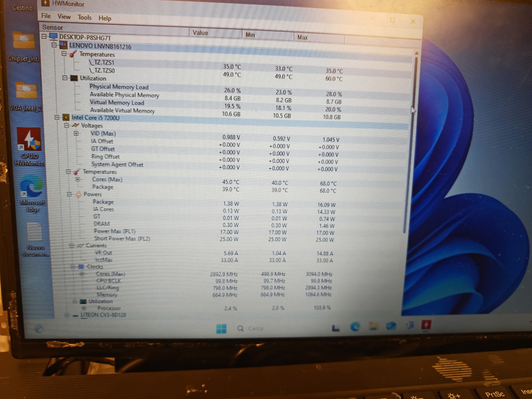Open the Windows Start menu
Image resolution: width=532 pixels, height=399 pixels.
(221, 329)
